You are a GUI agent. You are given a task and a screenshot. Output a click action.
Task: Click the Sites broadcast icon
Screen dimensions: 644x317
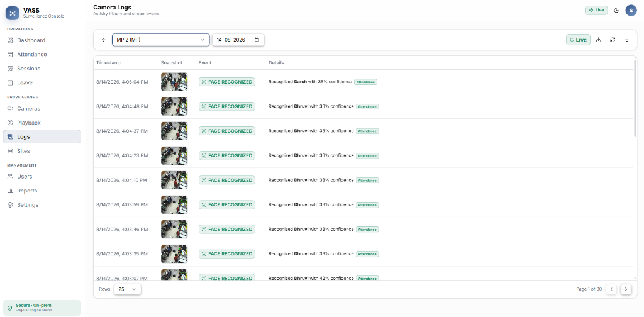(x=10, y=151)
